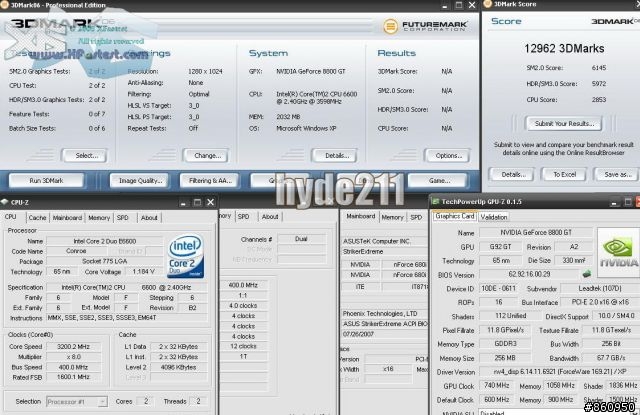Click the Game... button in 3DMark06

(439, 180)
